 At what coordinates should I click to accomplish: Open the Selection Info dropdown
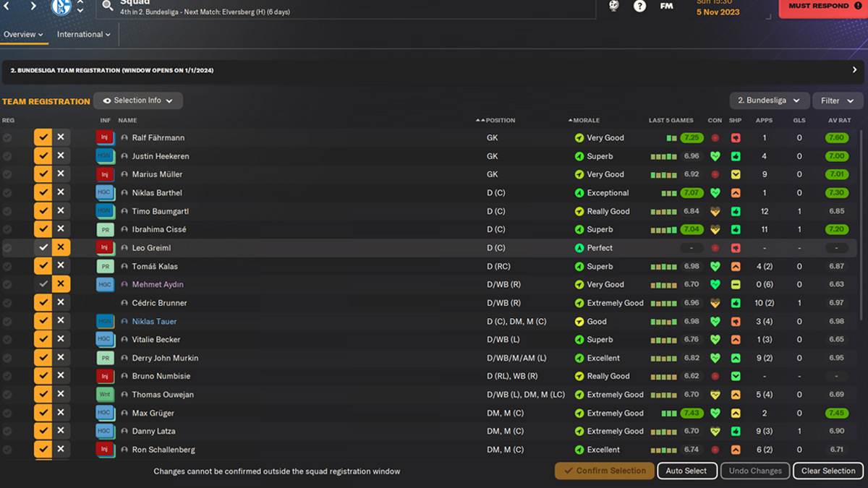coord(137,100)
